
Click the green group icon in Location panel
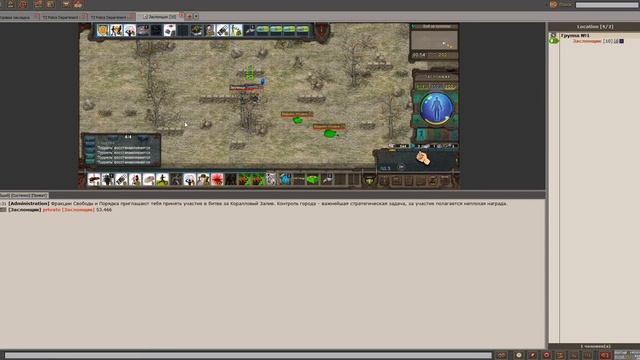click(554, 41)
